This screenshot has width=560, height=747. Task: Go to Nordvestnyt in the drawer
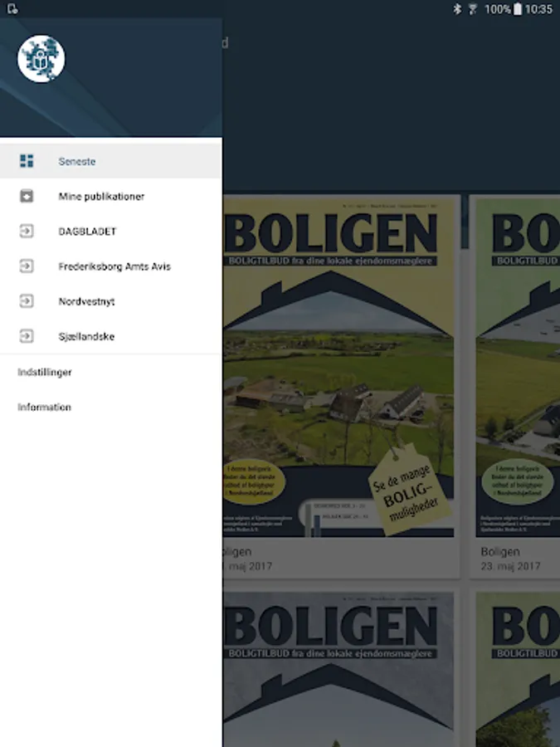111,301
